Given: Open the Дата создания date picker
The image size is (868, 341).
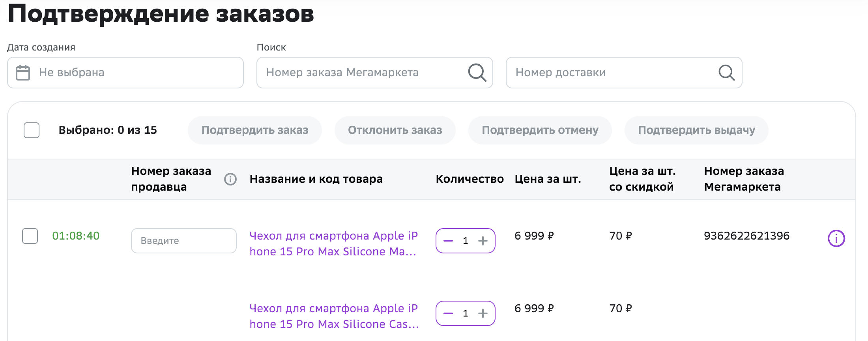Looking at the screenshot, I should (125, 73).
